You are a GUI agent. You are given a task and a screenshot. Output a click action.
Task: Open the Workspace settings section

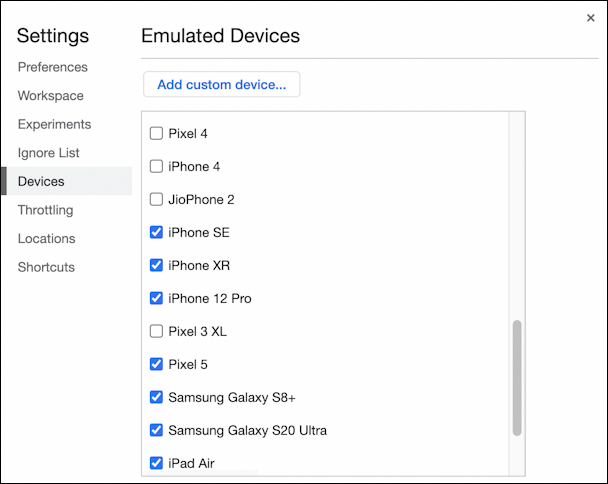tap(51, 95)
